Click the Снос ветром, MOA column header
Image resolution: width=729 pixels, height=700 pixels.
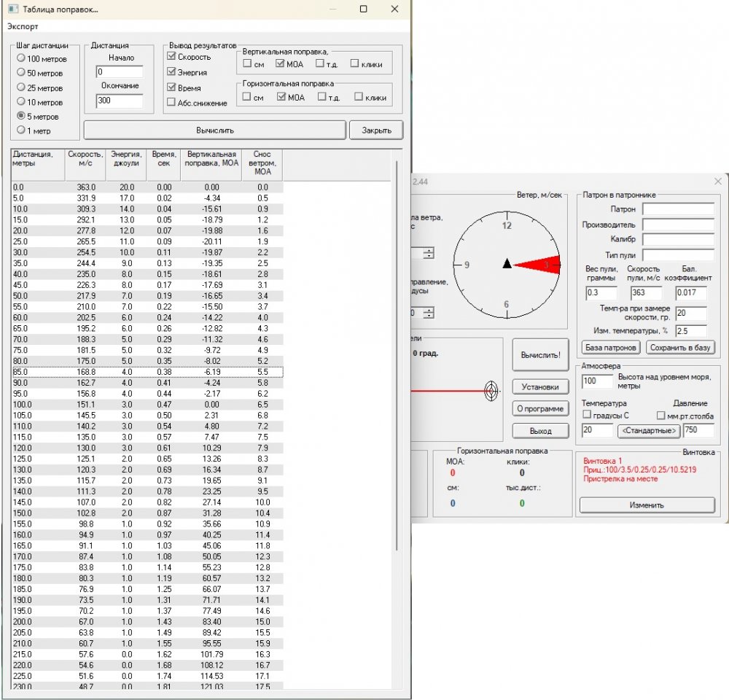pos(262,165)
